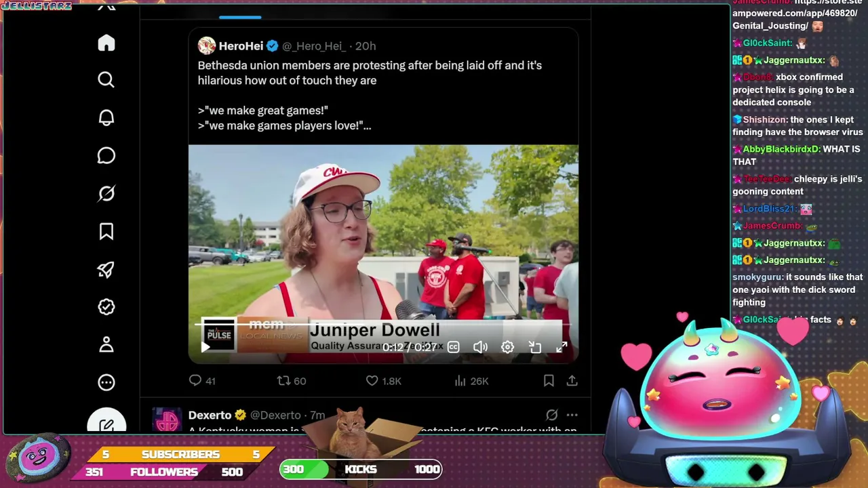Open Profile from the X sidebar

click(106, 345)
